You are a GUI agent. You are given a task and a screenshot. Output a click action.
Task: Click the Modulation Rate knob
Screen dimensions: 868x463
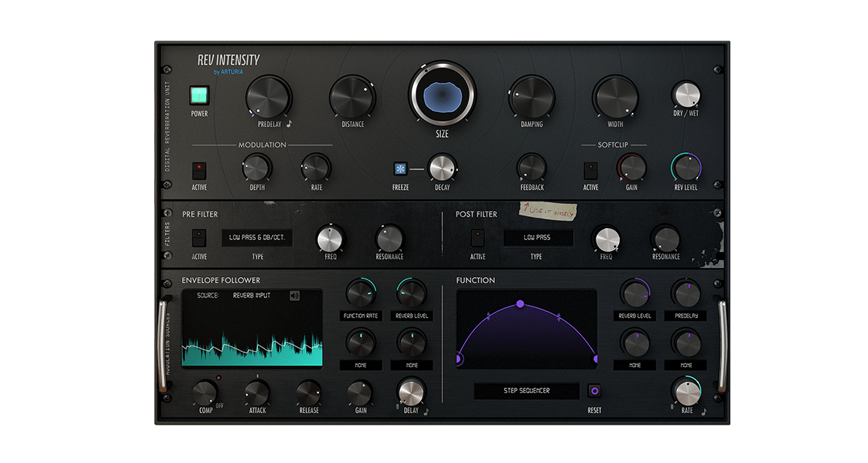pyautogui.click(x=316, y=168)
